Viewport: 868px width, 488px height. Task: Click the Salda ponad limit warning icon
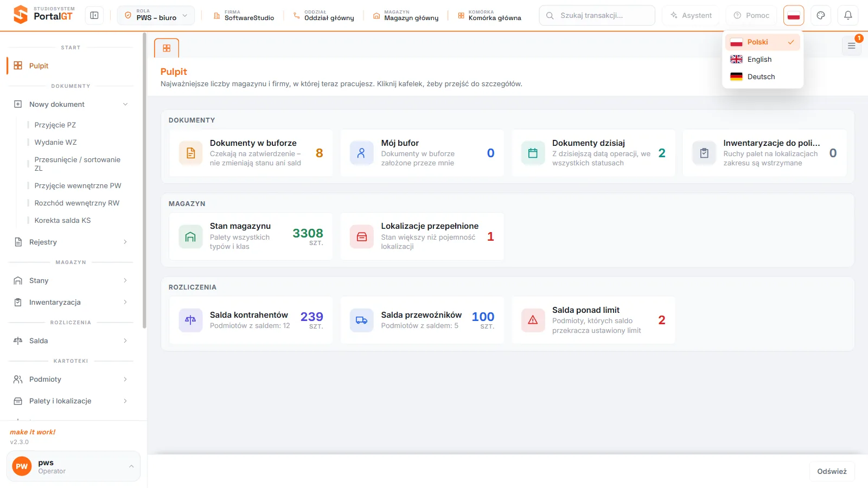click(533, 320)
